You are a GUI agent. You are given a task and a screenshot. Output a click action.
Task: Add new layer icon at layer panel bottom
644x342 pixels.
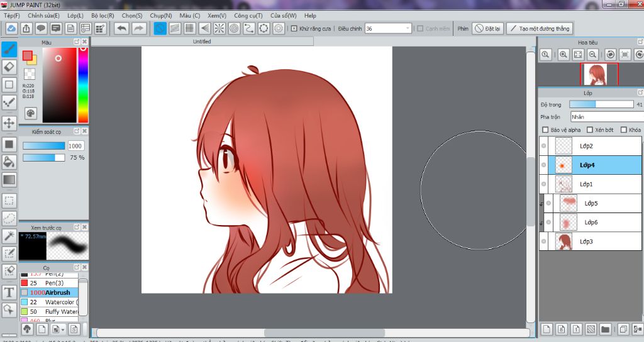coord(547,329)
